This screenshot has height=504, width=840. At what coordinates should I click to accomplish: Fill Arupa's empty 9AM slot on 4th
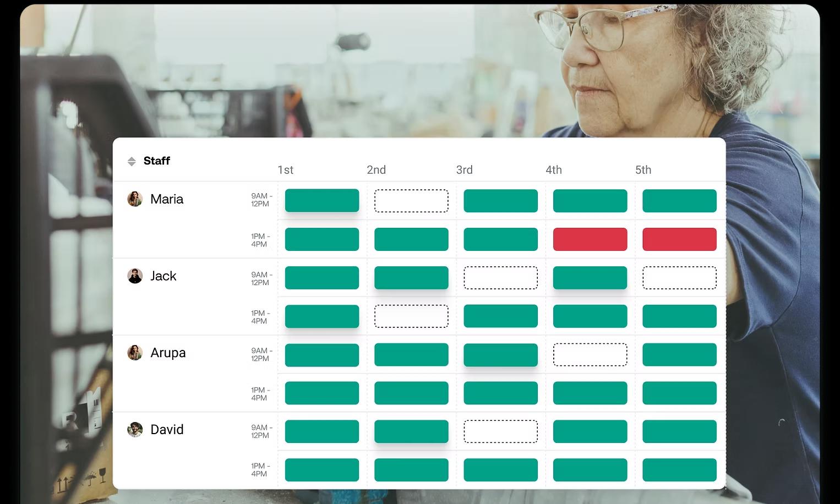click(590, 355)
